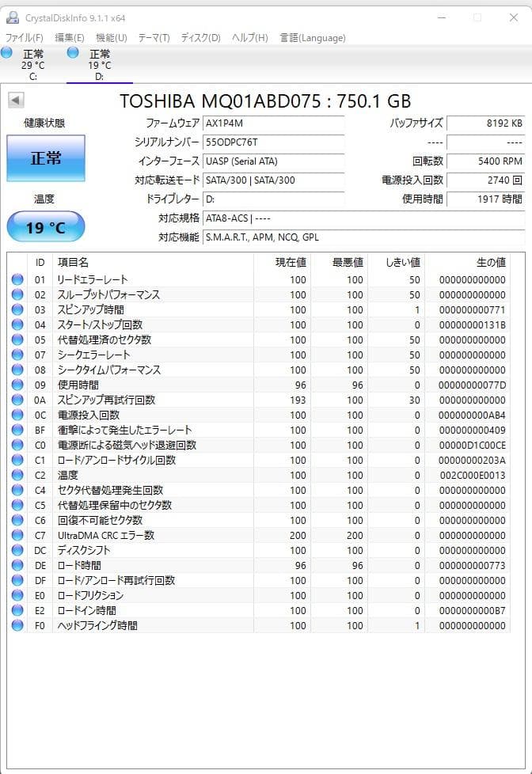
Task: Click the status icon for 回復不可能セクタ数
Action: (17, 520)
